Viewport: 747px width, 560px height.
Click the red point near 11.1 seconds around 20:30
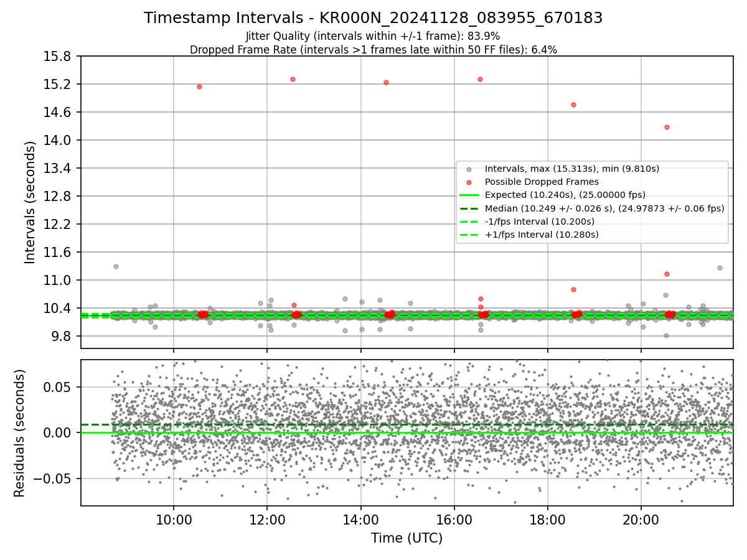(x=667, y=274)
